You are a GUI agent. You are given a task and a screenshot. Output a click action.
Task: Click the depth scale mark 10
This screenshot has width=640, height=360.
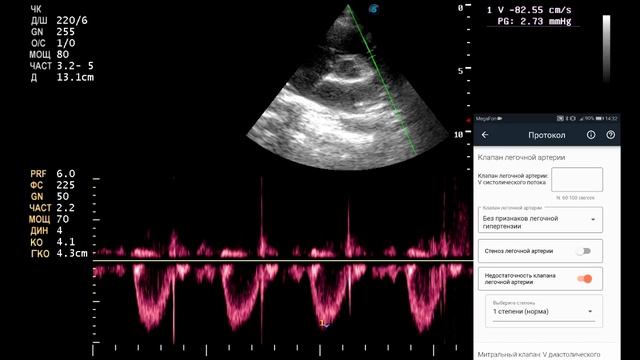(x=459, y=134)
